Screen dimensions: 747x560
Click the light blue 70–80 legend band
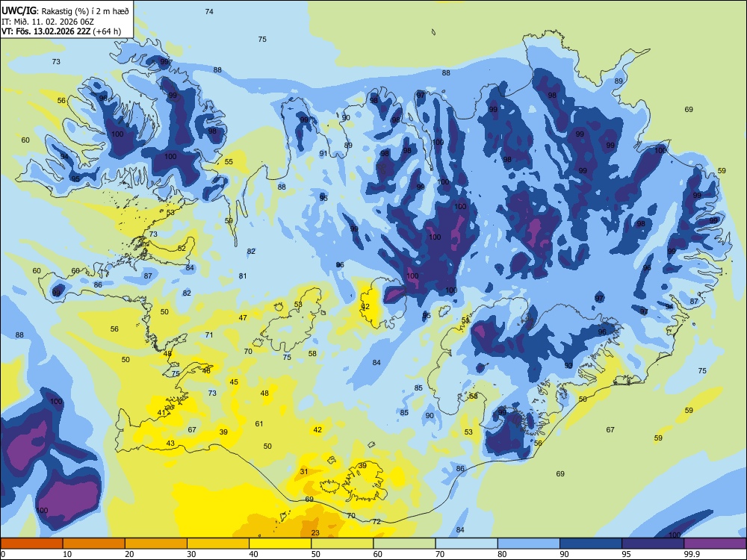(x=466, y=544)
